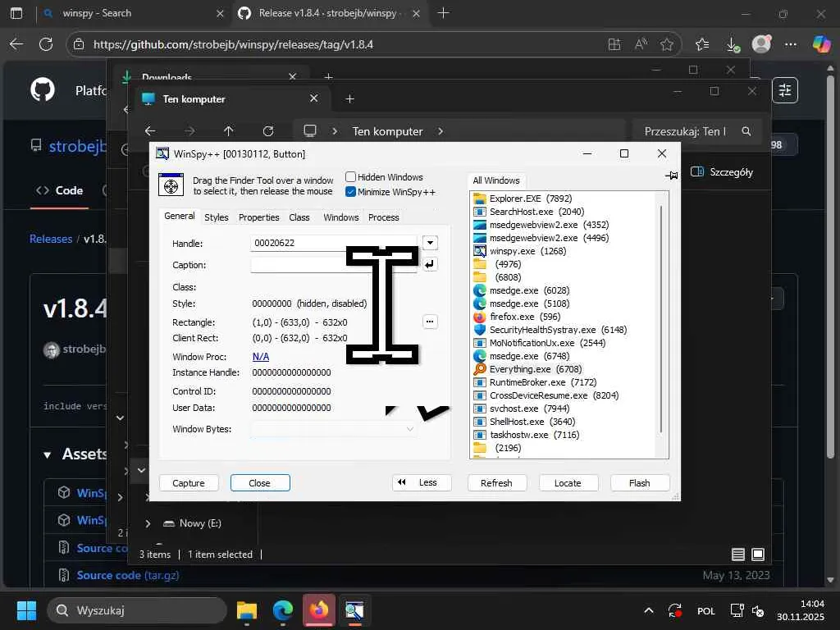Switch Explorer to large thumbnails view icon
Screen dimensions: 840x630
(x=758, y=555)
